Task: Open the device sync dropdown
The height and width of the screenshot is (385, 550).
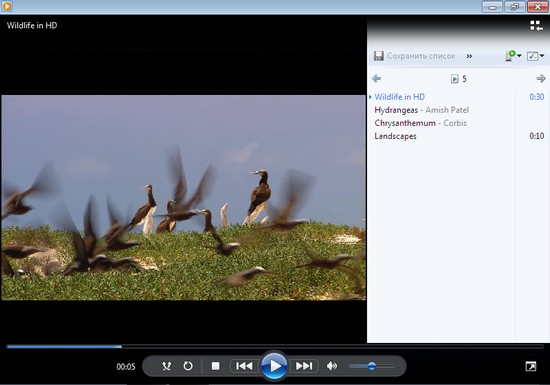Action: pos(513,56)
